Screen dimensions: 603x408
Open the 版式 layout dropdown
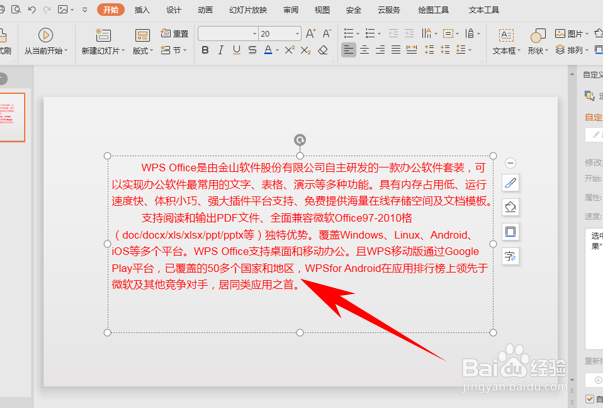pyautogui.click(x=143, y=50)
